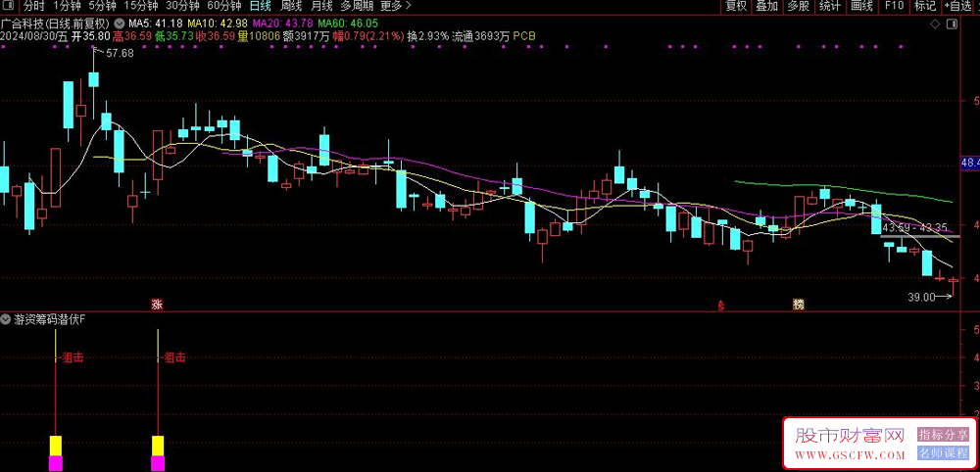Image resolution: width=980 pixels, height=472 pixels.
Task: Click the 流通3693万 float value
Action: (x=481, y=36)
